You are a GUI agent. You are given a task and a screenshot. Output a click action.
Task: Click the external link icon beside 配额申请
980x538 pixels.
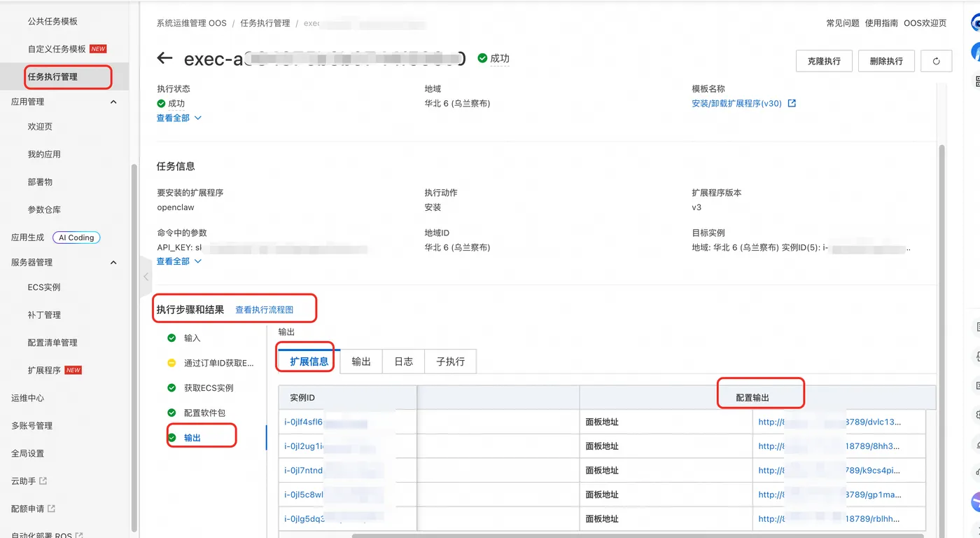pyautogui.click(x=51, y=509)
